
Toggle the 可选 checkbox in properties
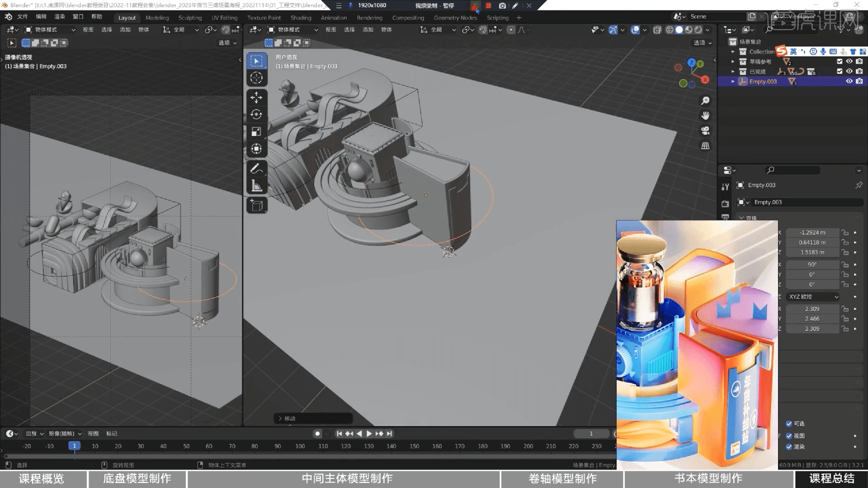pyautogui.click(x=789, y=424)
